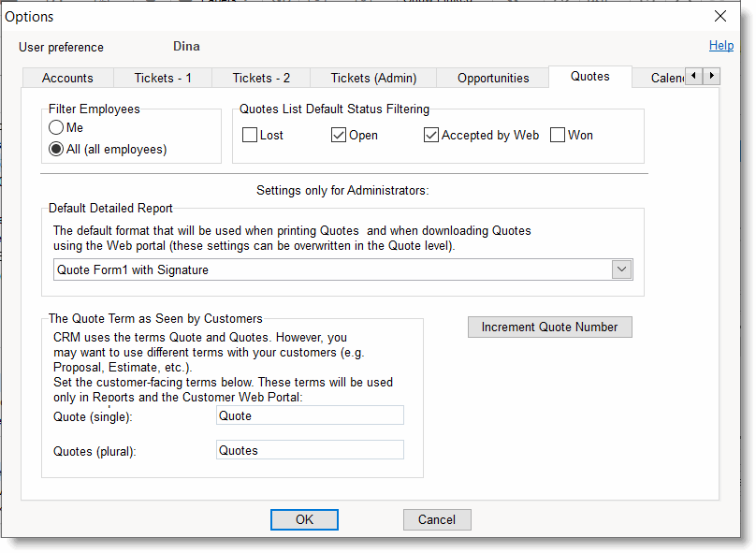Select the Me filter radio button
Screen dimensions: 756x553
57,128
